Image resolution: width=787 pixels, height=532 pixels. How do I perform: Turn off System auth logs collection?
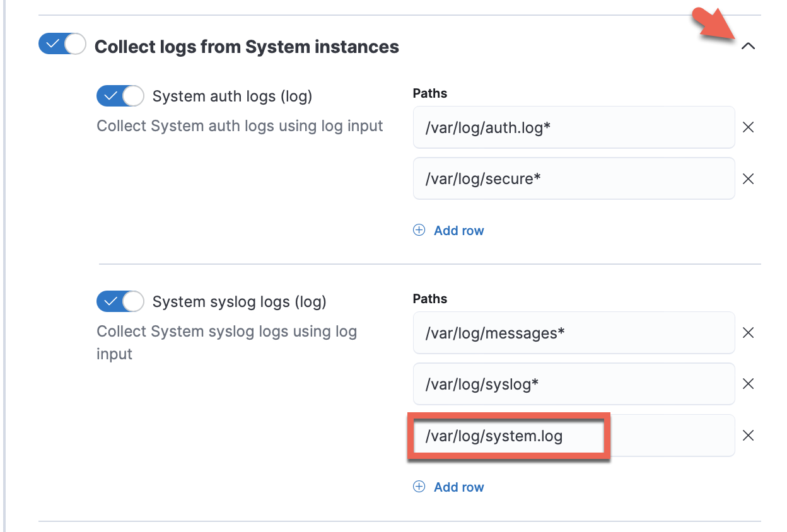[120, 96]
